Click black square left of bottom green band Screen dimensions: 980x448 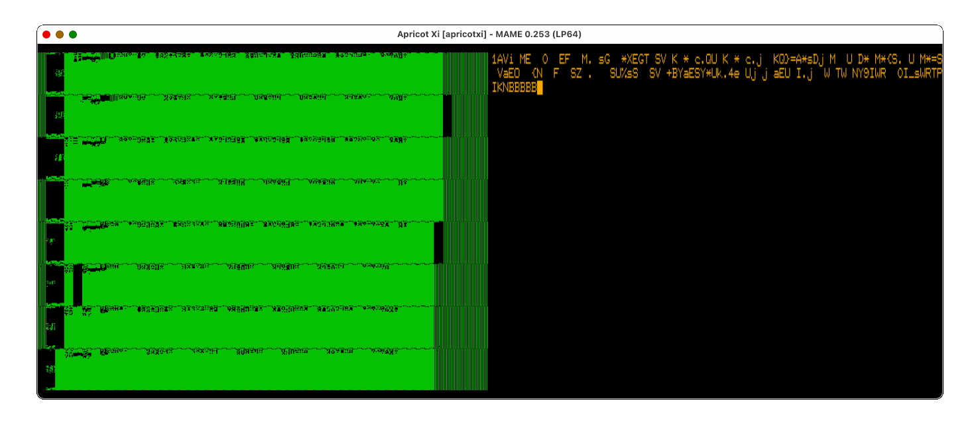pyautogui.click(x=46, y=369)
